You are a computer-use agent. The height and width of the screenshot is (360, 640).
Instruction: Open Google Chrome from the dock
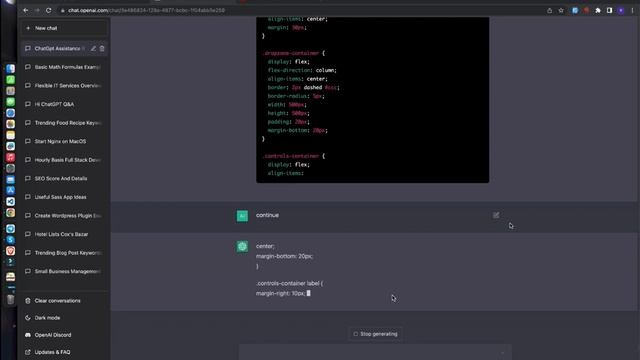tap(11, 212)
